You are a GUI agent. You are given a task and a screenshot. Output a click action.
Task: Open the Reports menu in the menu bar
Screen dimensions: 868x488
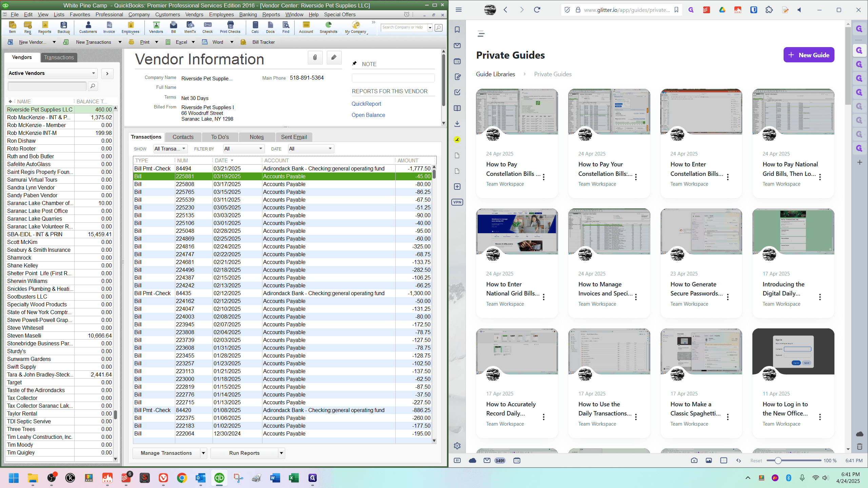pyautogui.click(x=271, y=15)
